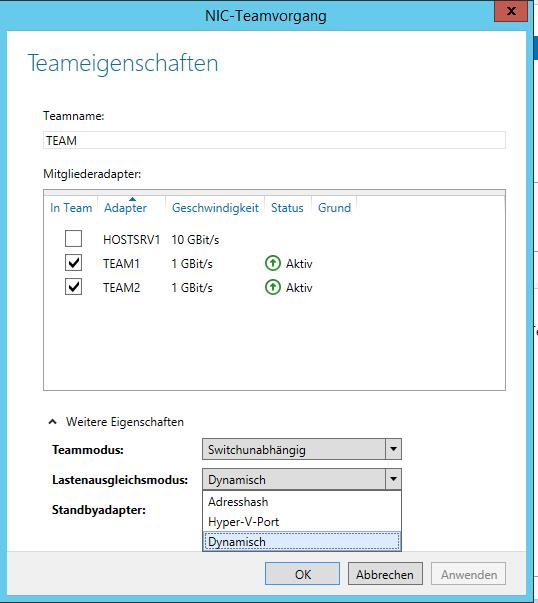Click into the Teamname text field
Image resolution: width=538 pixels, height=603 pixels.
pyautogui.click(x=274, y=140)
